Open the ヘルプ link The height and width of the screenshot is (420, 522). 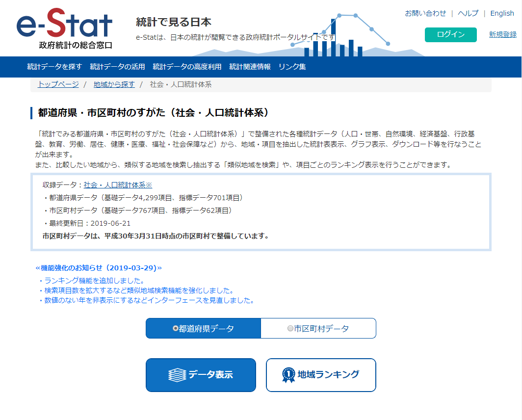coord(468,13)
